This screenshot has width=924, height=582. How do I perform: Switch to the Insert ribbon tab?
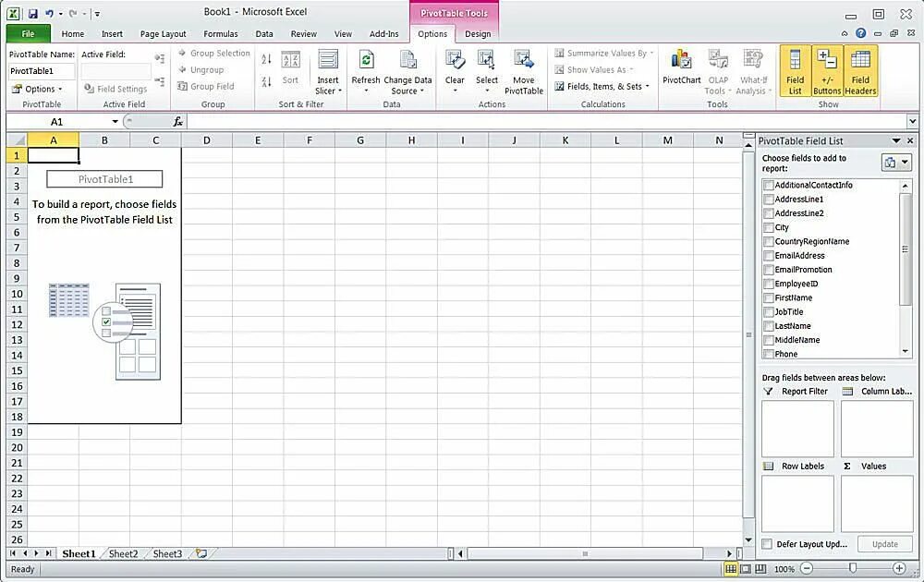point(112,34)
